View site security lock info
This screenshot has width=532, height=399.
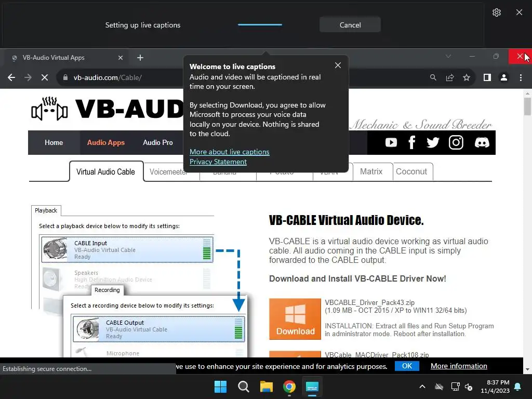tap(65, 77)
